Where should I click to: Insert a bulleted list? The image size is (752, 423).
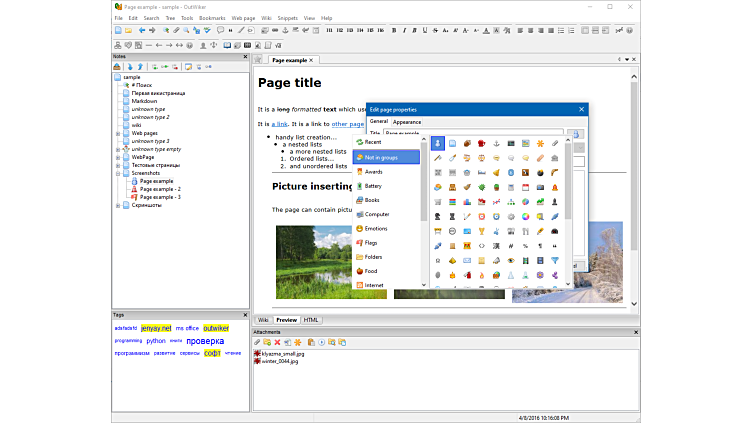tap(561, 30)
